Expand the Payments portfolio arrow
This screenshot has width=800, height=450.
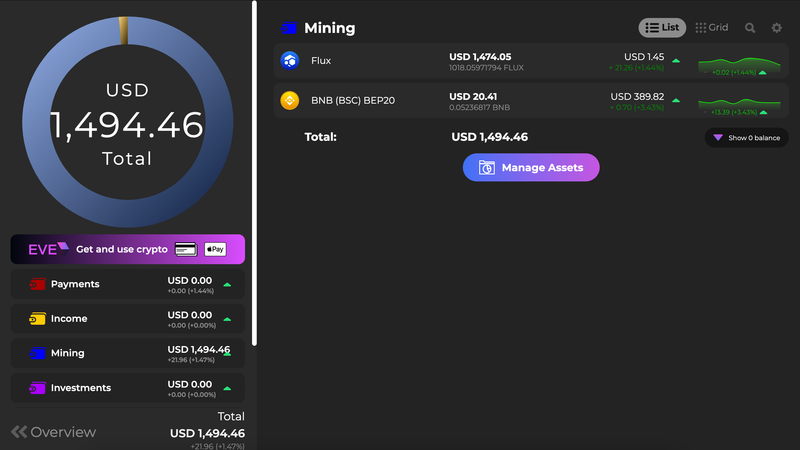[227, 285]
